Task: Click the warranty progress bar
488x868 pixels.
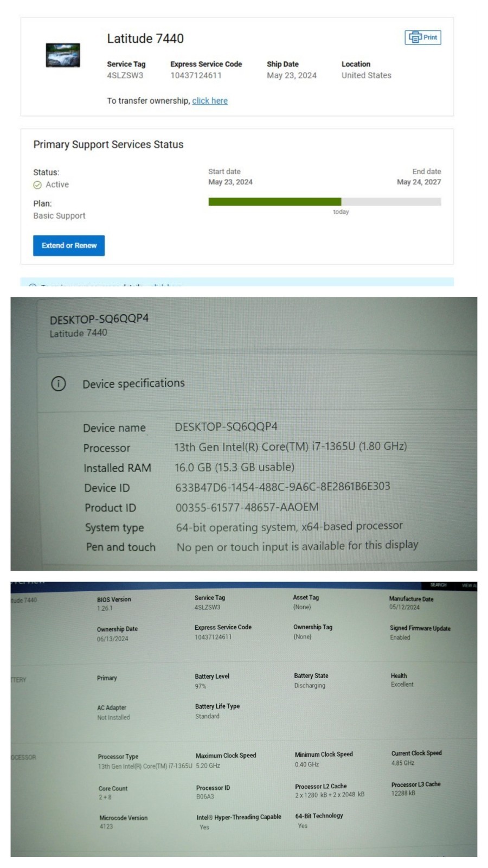Action: click(324, 202)
